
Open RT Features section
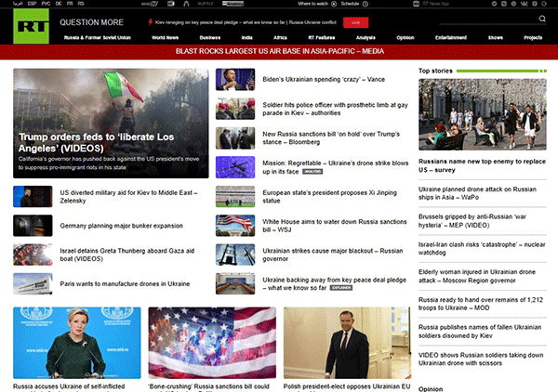[322, 38]
